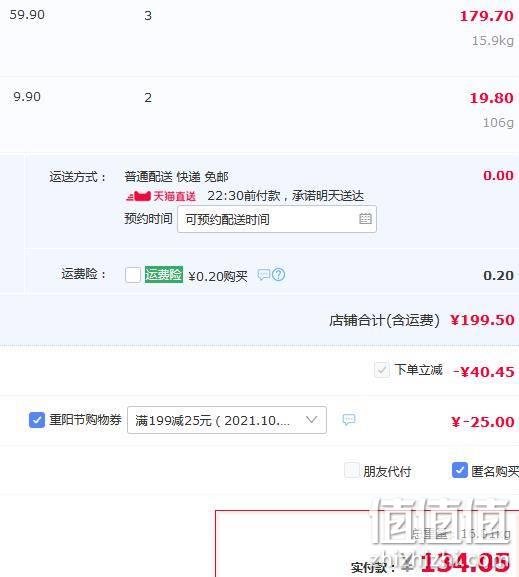
Task: Open the 可预约配送时间 delivery time picker
Action: point(277,219)
